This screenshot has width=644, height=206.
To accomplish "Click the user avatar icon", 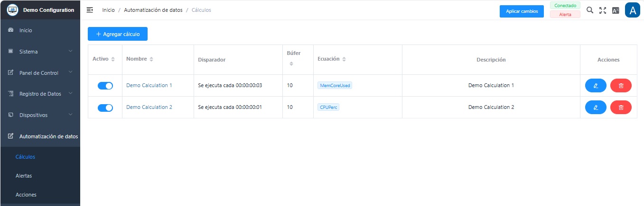I will 633,10.
